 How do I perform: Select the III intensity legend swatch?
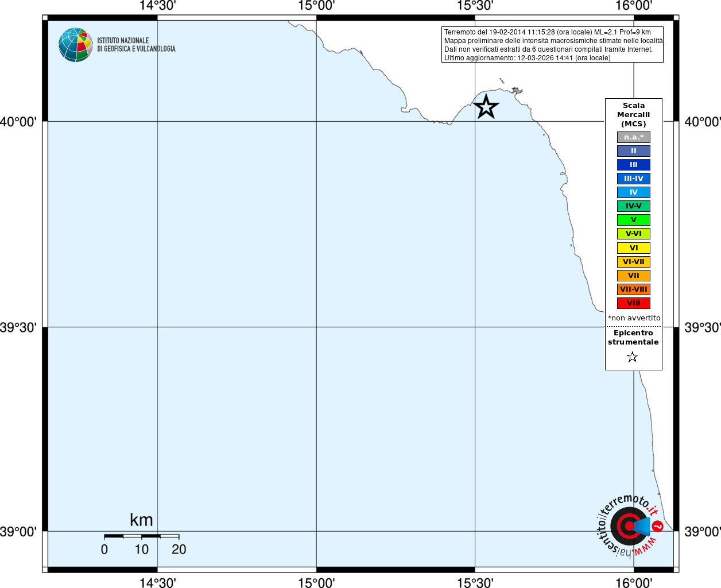(634, 165)
